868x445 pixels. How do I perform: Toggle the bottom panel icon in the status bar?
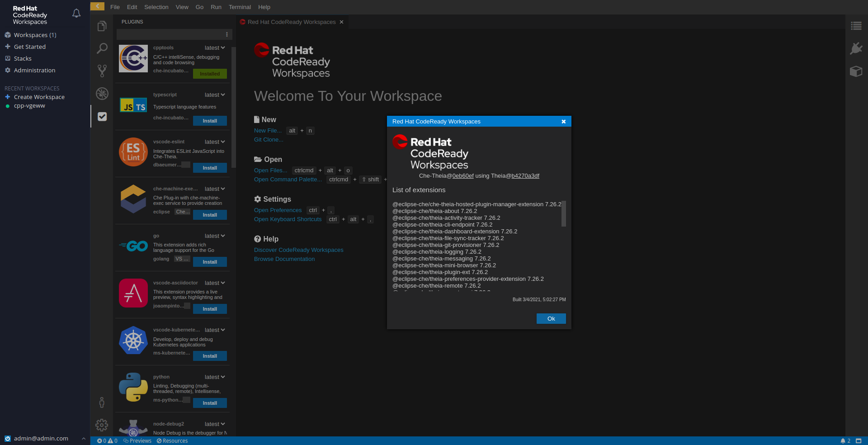[x=859, y=441]
